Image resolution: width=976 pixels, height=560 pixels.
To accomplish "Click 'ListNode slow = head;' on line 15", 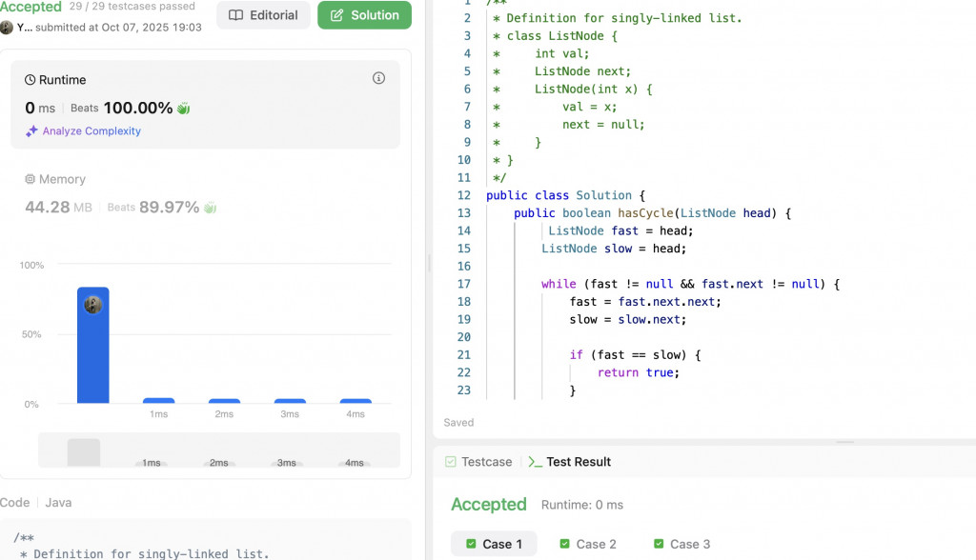I will click(614, 249).
